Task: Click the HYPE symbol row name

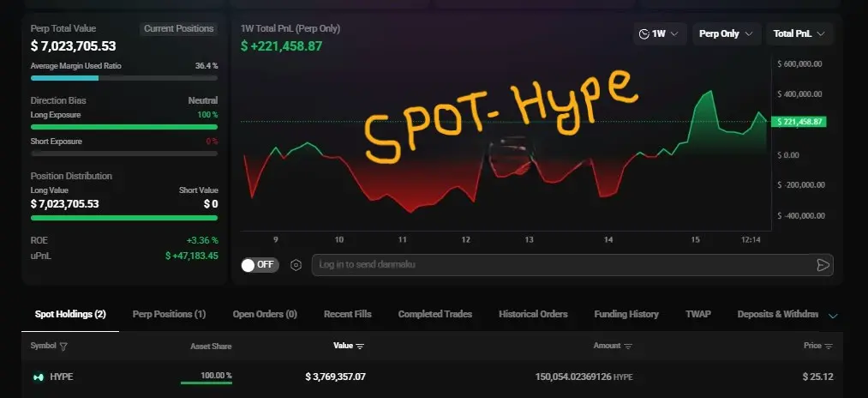Action: click(x=62, y=377)
